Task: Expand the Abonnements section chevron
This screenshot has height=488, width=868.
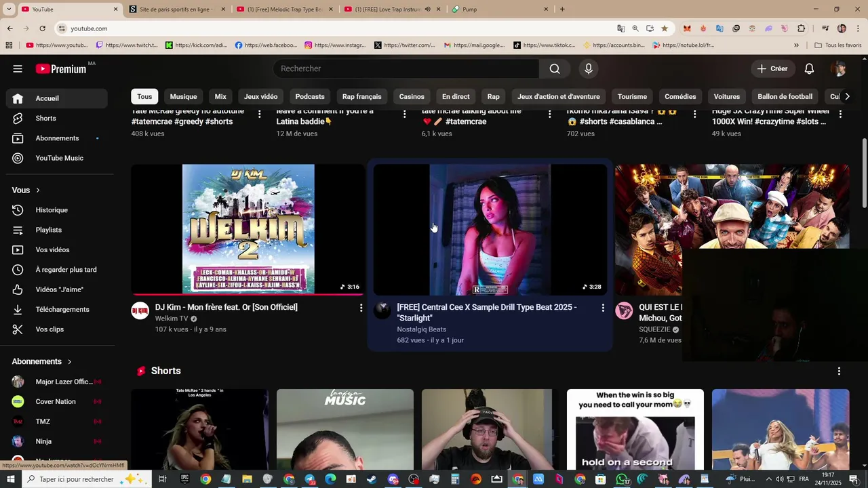Action: [69, 362]
